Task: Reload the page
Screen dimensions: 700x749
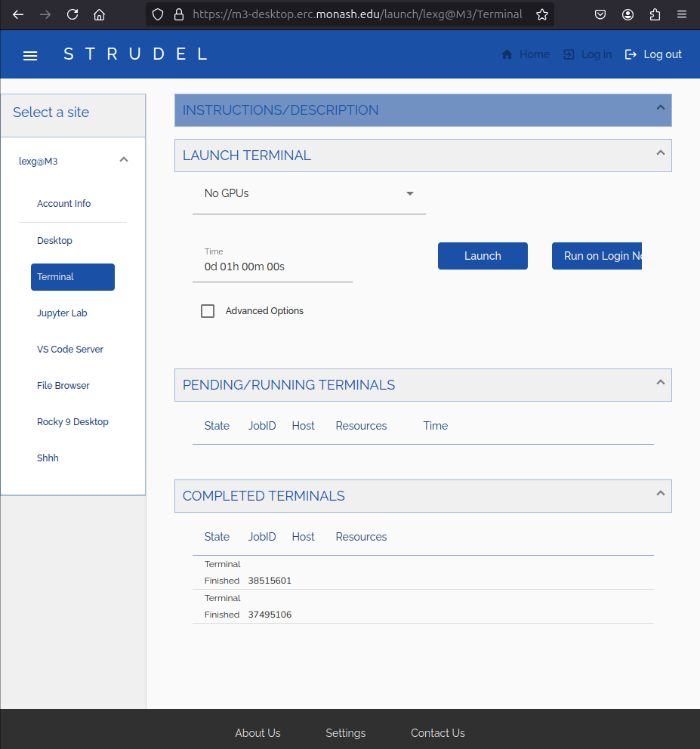Action: click(72, 14)
